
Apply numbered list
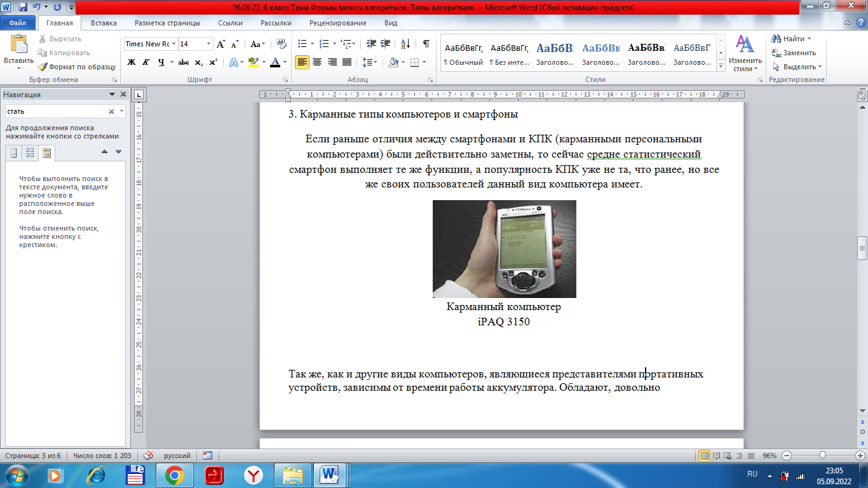pyautogui.click(x=324, y=44)
